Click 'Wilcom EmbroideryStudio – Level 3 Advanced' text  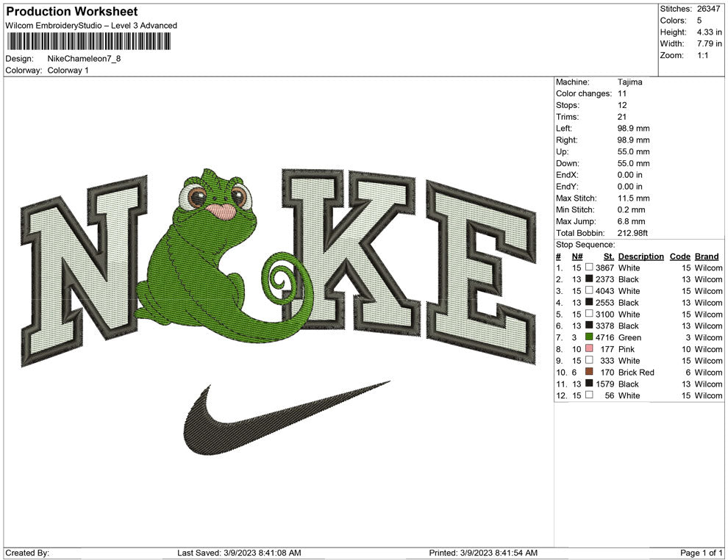click(91, 26)
